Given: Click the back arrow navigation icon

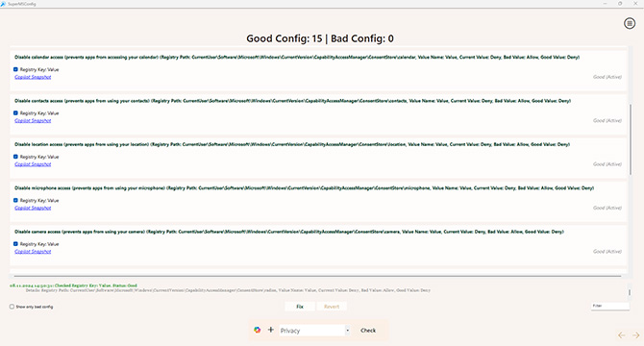Looking at the screenshot, I should (x=621, y=335).
